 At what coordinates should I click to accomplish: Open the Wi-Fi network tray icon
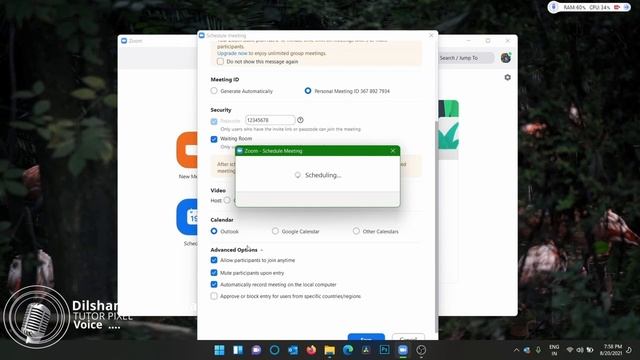[570, 350]
